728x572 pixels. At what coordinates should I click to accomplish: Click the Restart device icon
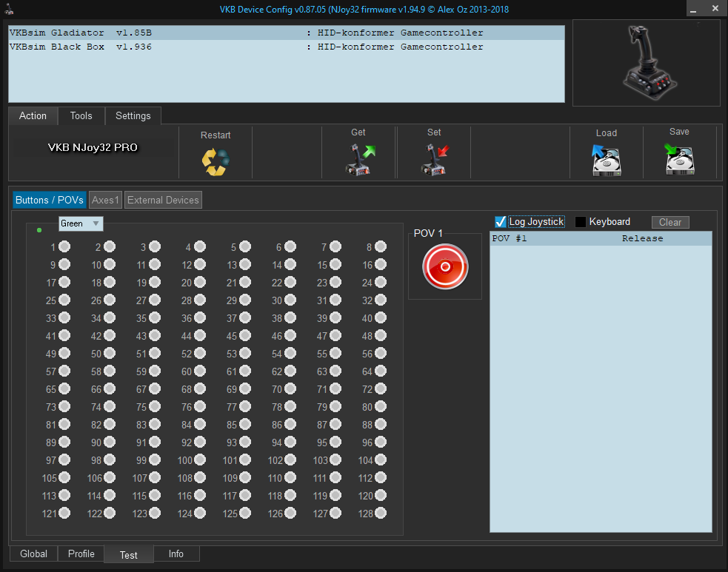point(216,161)
